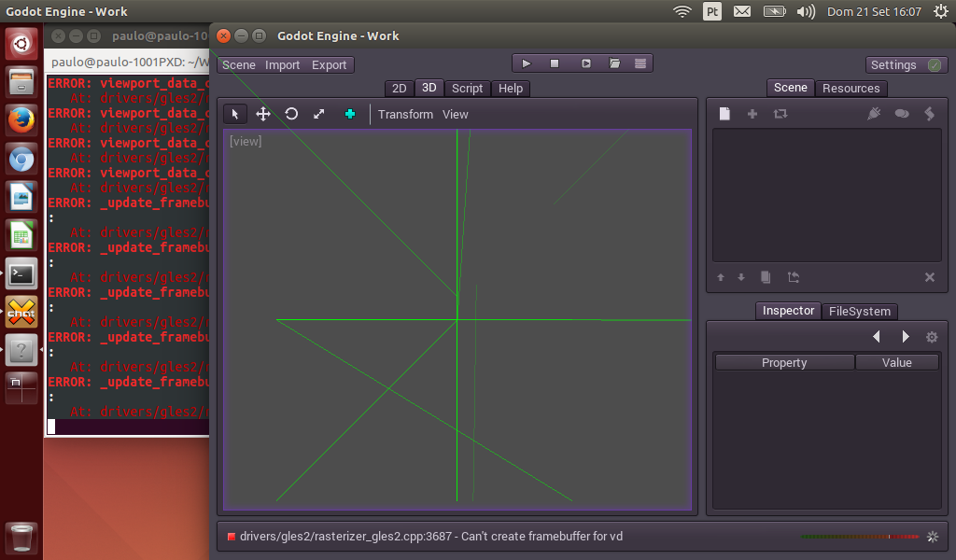Switch to the FileSystem tab
The image size is (956, 560).
click(860, 312)
